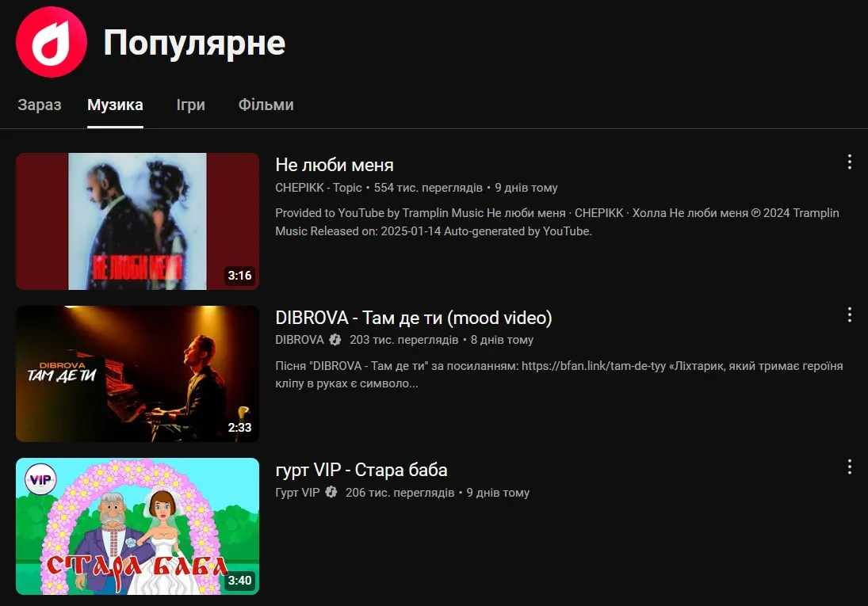Click verified badge next to Гурт VIP
Viewport: 868px width, 606px height.
pos(331,493)
